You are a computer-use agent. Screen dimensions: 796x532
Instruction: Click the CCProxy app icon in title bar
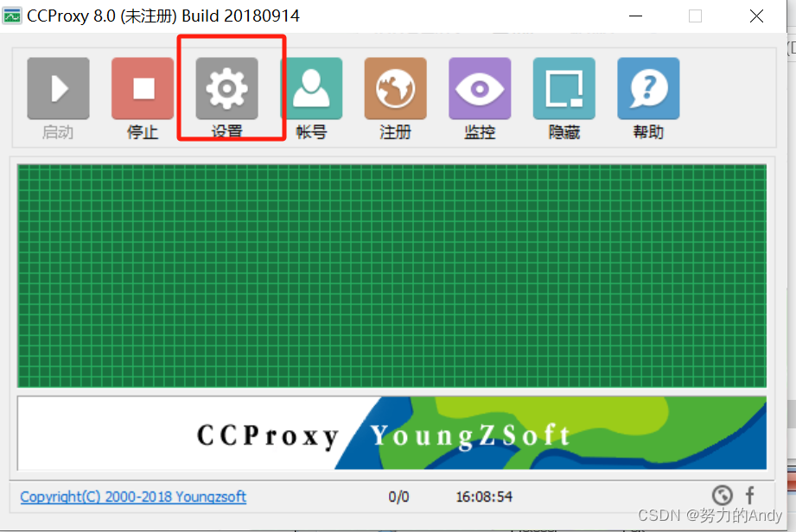coord(12,16)
